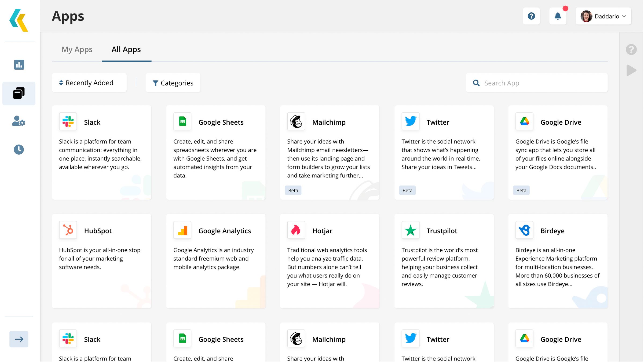Open the history panel from the sidebar
This screenshot has height=364, width=644.
coord(19,150)
